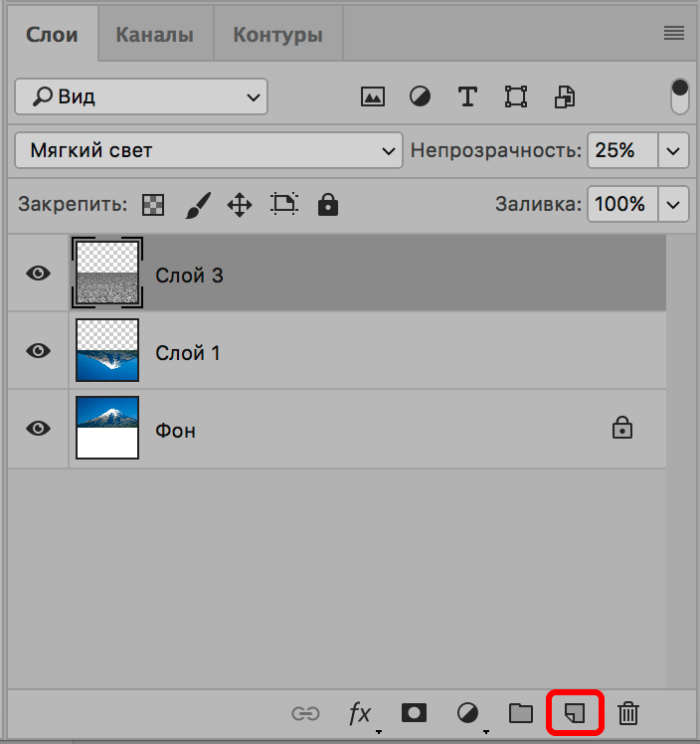Add a layer mask
The height and width of the screenshot is (744, 700).
coord(414,712)
